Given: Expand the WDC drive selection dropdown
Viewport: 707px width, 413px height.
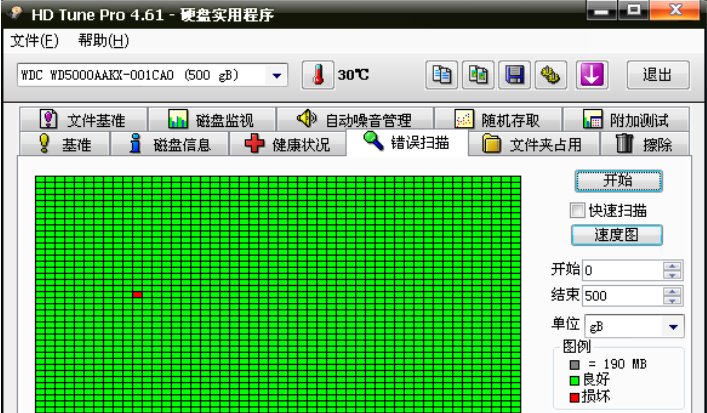Looking at the screenshot, I should click(277, 75).
